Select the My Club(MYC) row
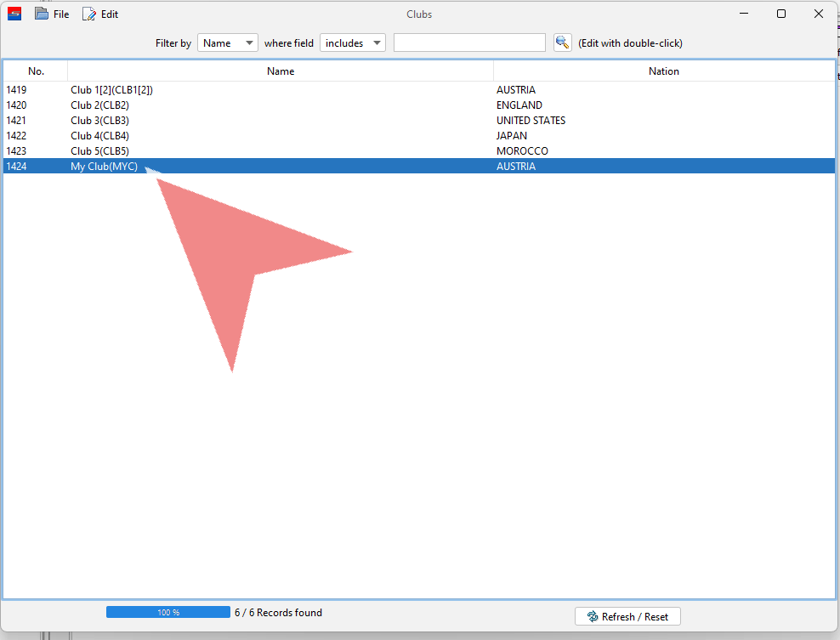 tap(104, 167)
